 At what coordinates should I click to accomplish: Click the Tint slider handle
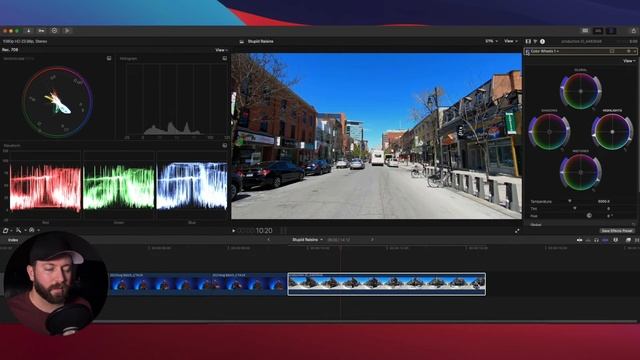[575, 208]
